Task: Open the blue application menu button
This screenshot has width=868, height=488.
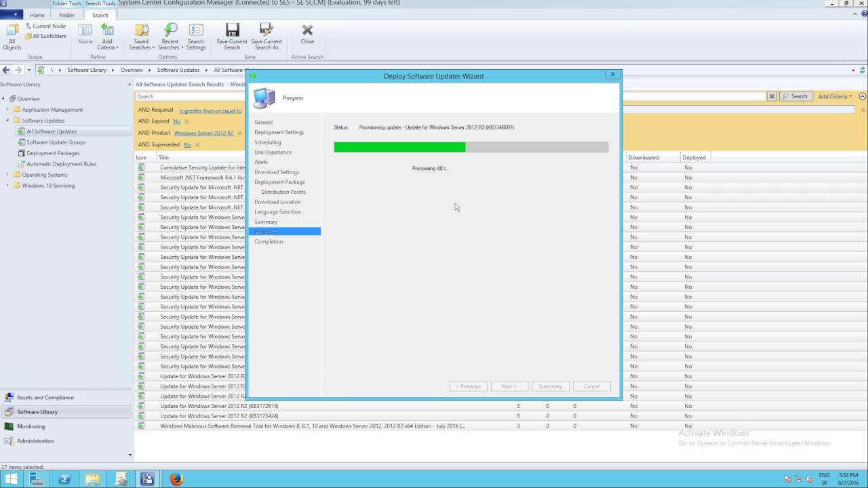Action: (12, 15)
